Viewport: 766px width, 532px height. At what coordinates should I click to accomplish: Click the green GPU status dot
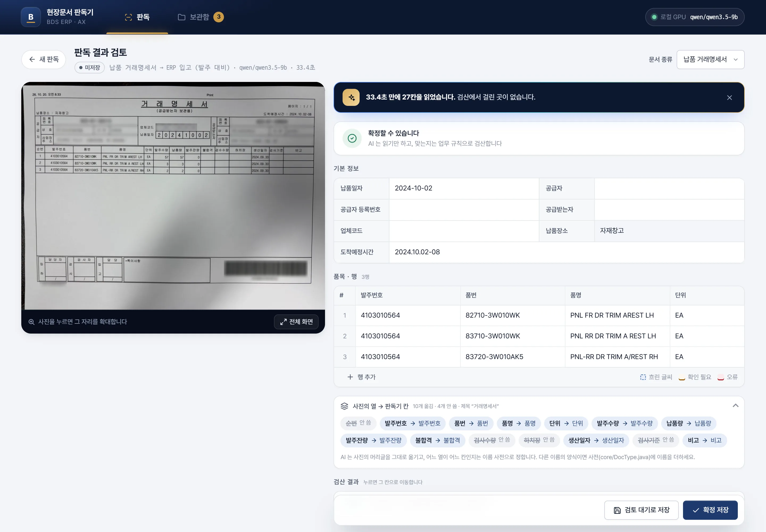pyautogui.click(x=654, y=17)
